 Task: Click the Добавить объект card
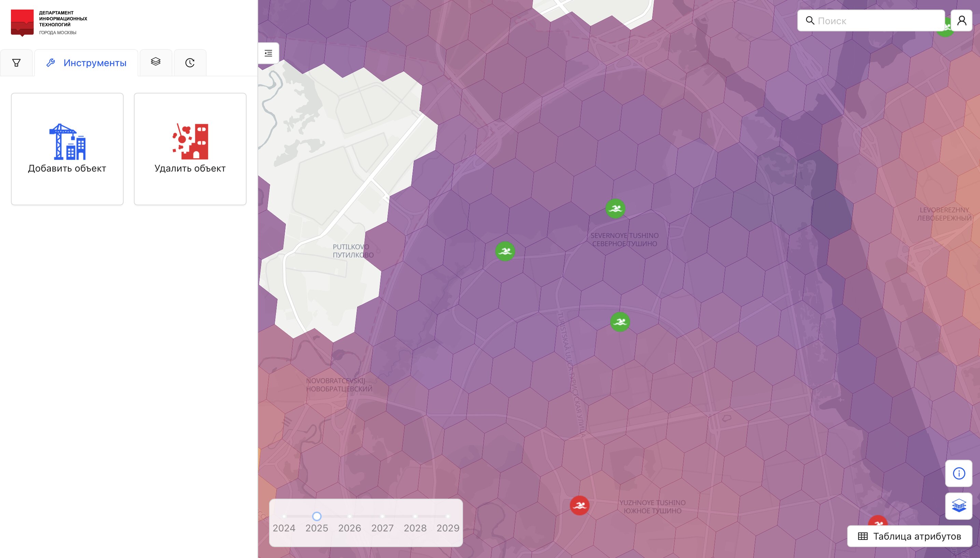67,149
